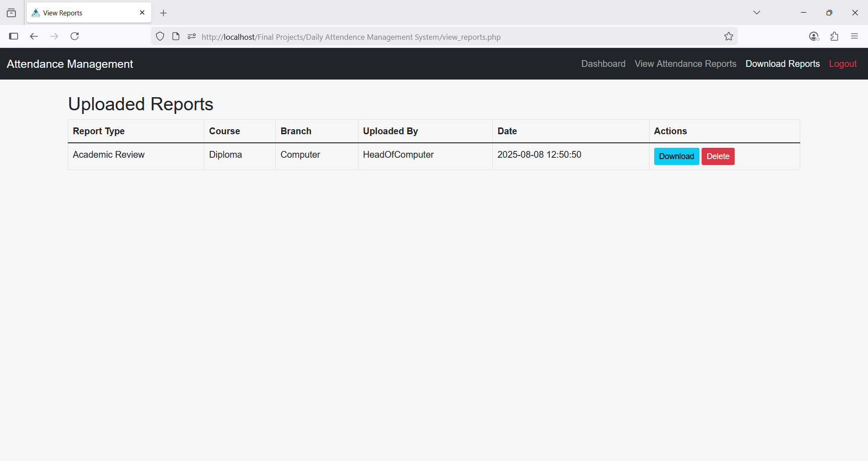Close the View Reports tab
This screenshot has height=461, width=868.
coord(142,13)
